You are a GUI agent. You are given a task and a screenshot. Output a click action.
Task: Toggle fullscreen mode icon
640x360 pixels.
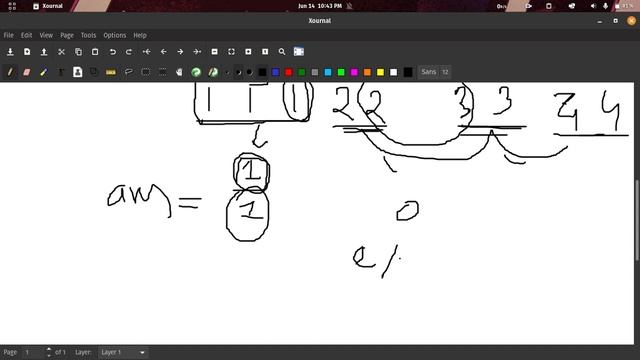(299, 52)
